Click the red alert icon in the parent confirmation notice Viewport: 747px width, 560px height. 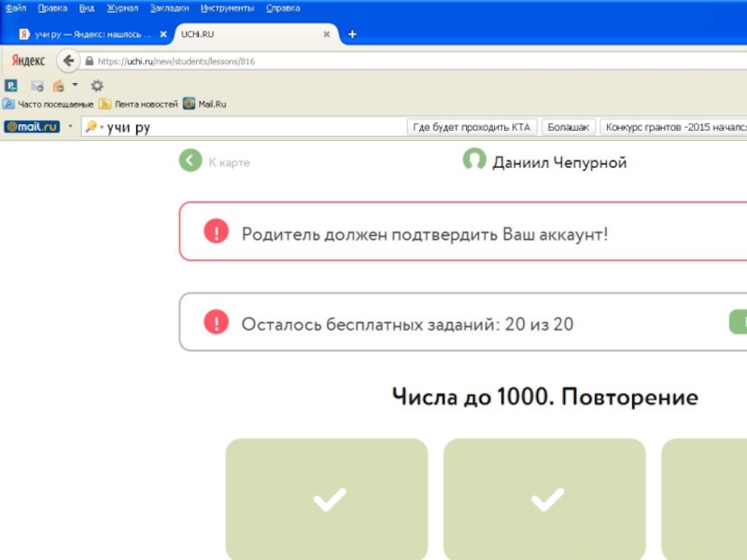[x=217, y=231]
